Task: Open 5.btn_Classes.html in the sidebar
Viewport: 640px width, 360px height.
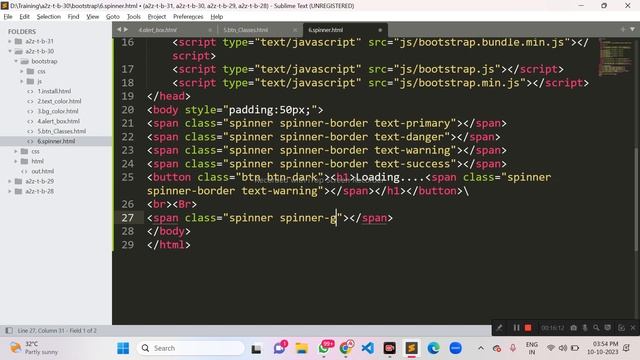Action: coord(61,131)
